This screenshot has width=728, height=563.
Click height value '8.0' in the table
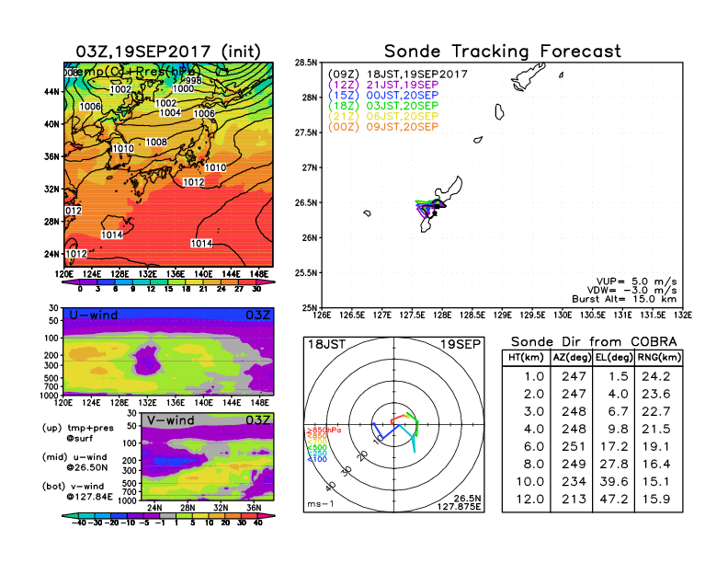[534, 464]
